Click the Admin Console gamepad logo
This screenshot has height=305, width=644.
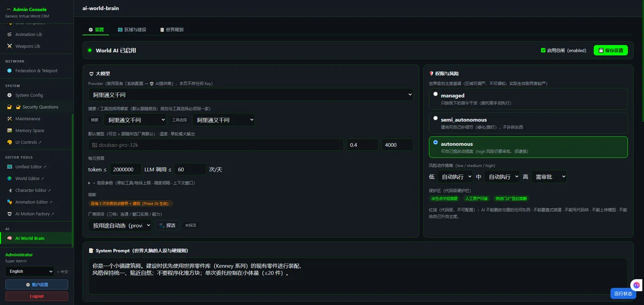8,9
